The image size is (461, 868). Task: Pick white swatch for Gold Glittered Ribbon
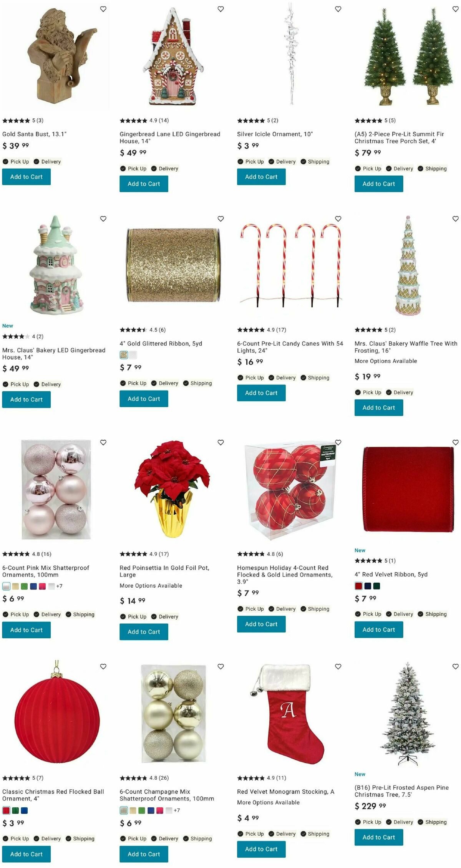point(133,355)
